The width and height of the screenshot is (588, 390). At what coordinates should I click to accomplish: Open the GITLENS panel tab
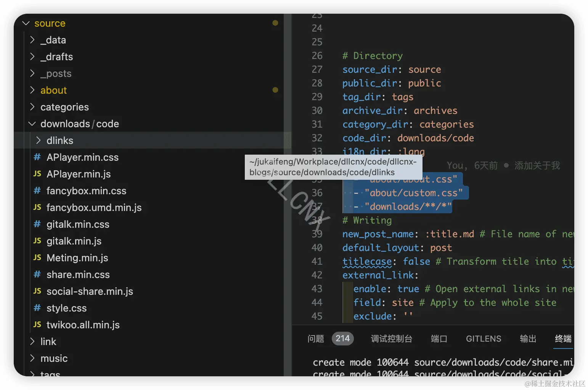point(484,339)
